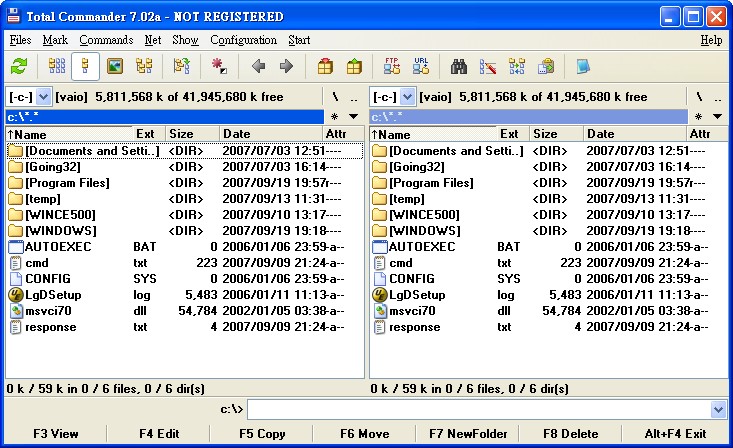Click the F5 Copy button

point(262,434)
